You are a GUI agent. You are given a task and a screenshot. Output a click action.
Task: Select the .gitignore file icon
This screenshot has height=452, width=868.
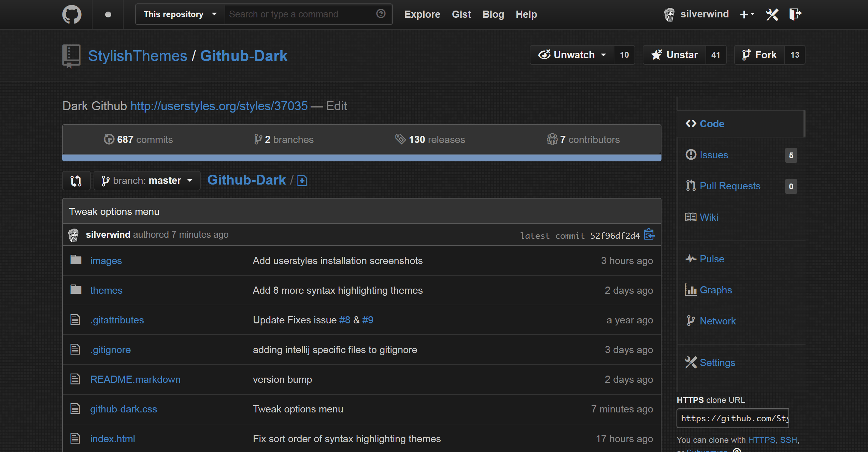75,349
